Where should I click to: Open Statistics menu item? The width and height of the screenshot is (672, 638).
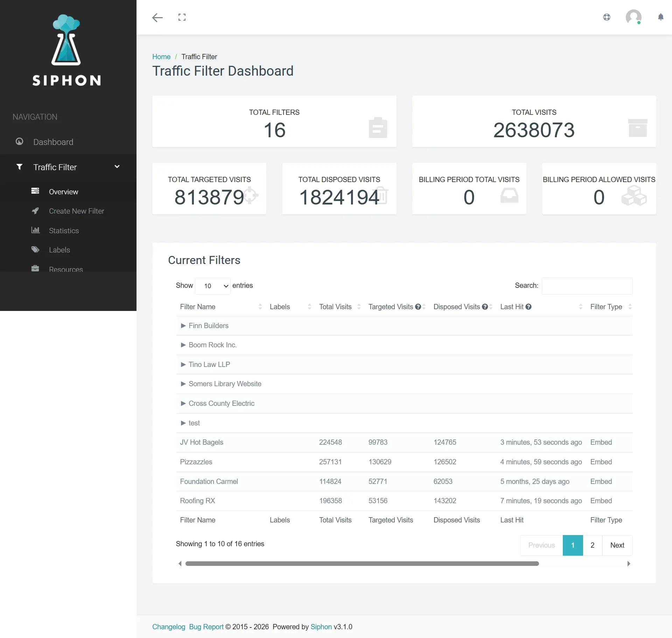click(x=64, y=230)
